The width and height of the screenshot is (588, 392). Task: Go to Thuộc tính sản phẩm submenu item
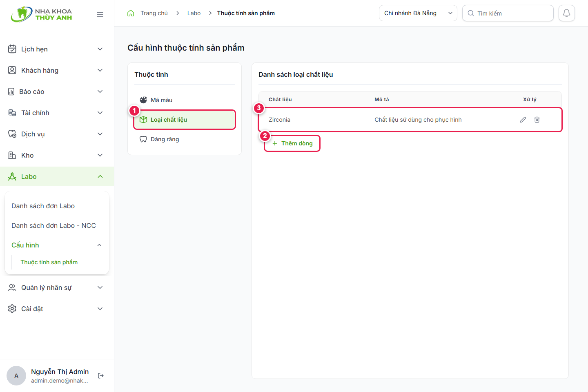pyautogui.click(x=49, y=262)
